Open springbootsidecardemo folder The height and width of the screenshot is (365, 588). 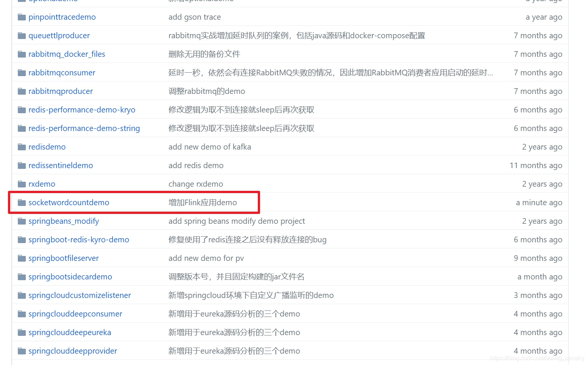point(70,277)
